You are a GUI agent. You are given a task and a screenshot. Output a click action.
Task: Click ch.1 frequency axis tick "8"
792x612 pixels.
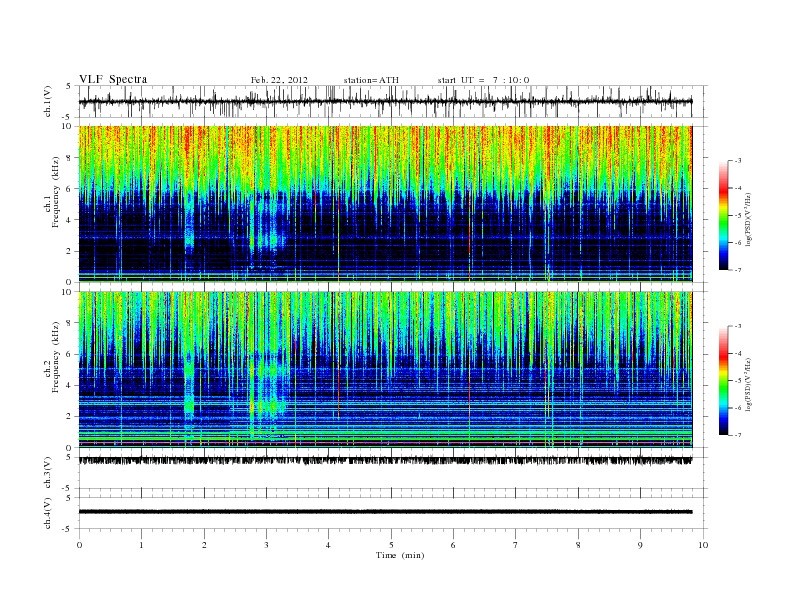point(70,158)
